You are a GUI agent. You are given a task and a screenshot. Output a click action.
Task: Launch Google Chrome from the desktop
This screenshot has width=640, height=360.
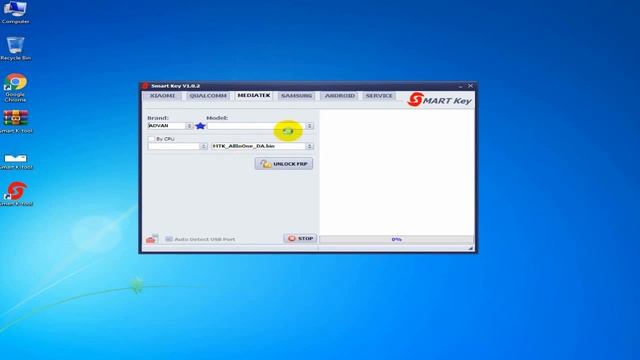click(x=15, y=87)
